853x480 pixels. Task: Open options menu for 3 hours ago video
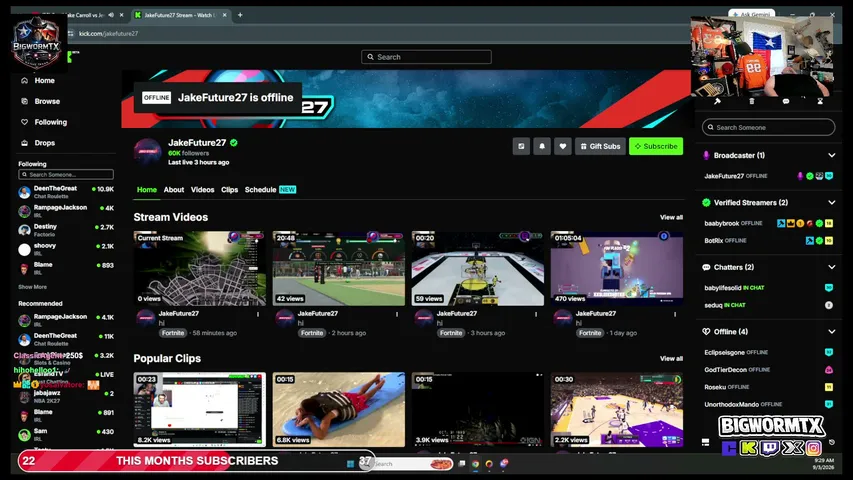click(x=536, y=314)
